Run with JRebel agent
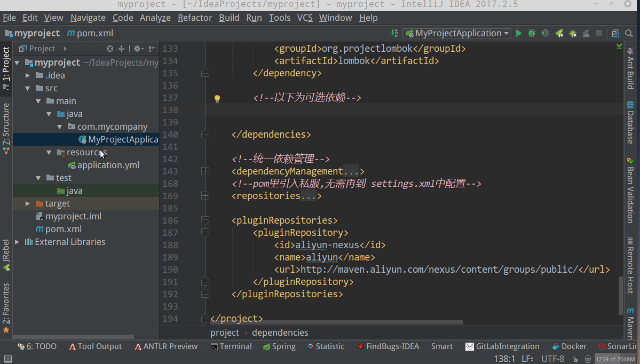 tap(559, 34)
